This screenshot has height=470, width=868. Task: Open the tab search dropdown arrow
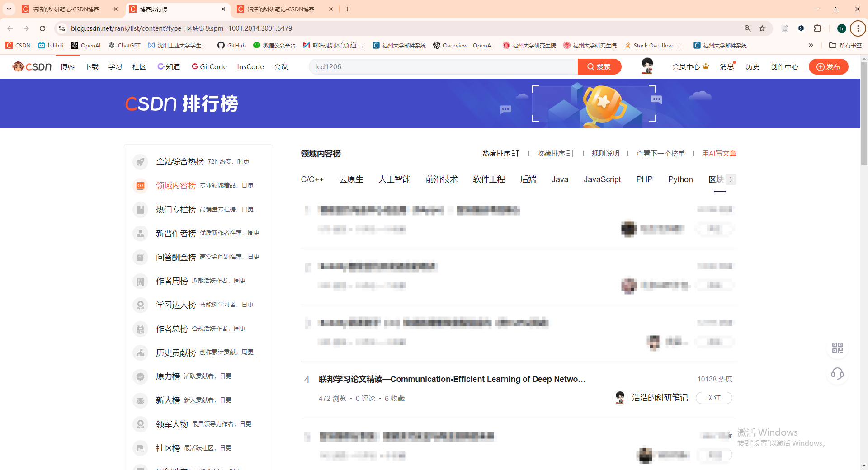9,9
